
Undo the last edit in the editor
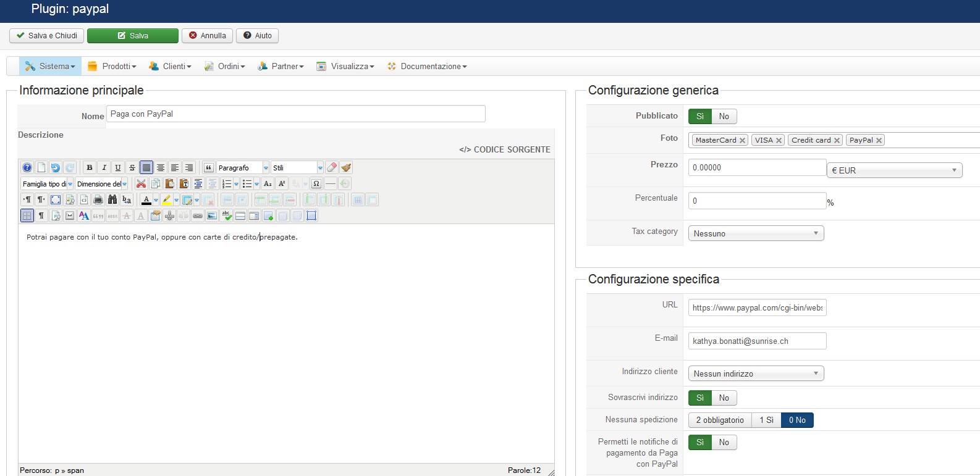tap(56, 167)
